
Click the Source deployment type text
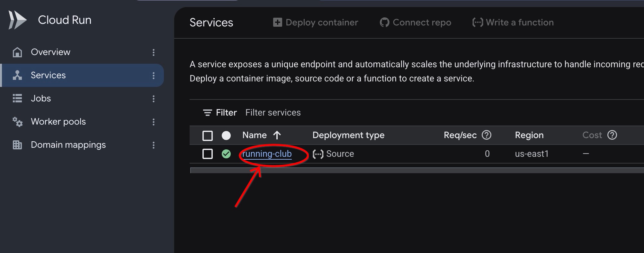point(340,154)
